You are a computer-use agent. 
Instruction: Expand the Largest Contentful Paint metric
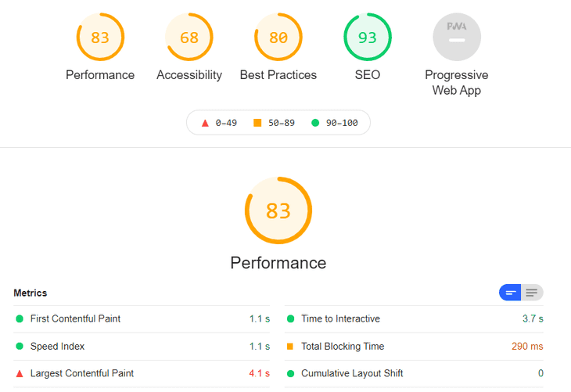[82, 373]
